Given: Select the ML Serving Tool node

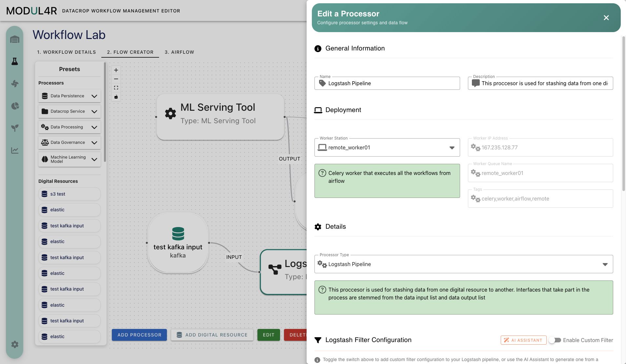Looking at the screenshot, I should pyautogui.click(x=220, y=117).
